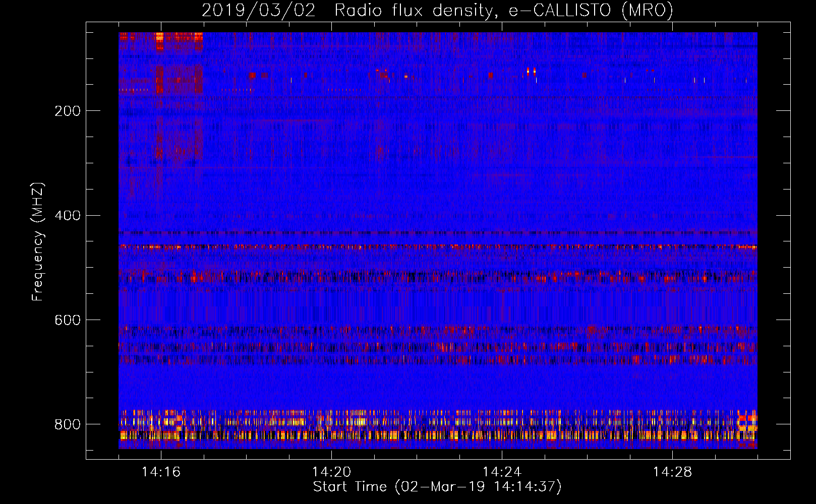Click the 14:20 time tick label
Image resolution: width=816 pixels, height=504 pixels.
coord(331,472)
